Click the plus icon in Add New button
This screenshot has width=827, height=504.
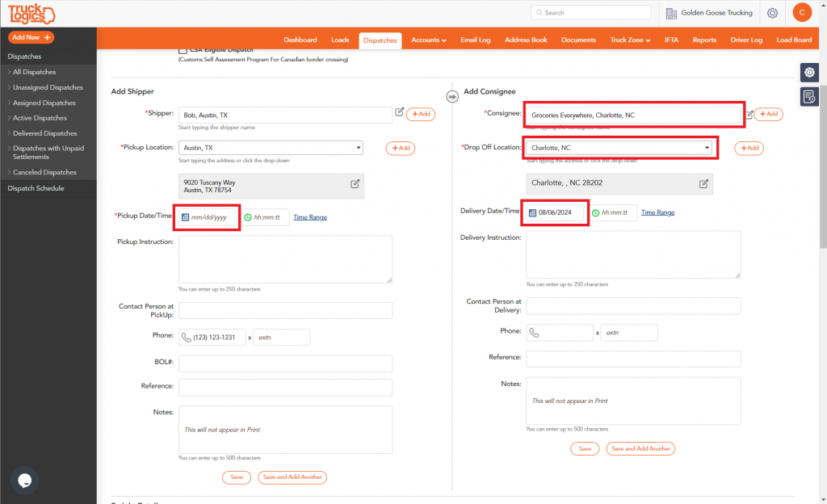(48, 37)
